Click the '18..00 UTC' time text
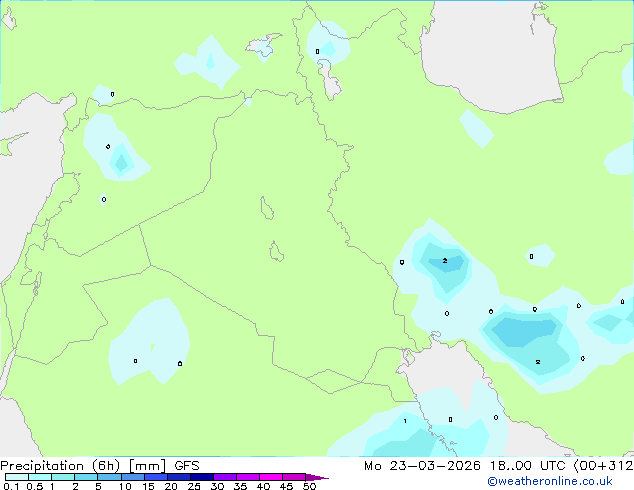The height and width of the screenshot is (490, 634). pyautogui.click(x=527, y=466)
